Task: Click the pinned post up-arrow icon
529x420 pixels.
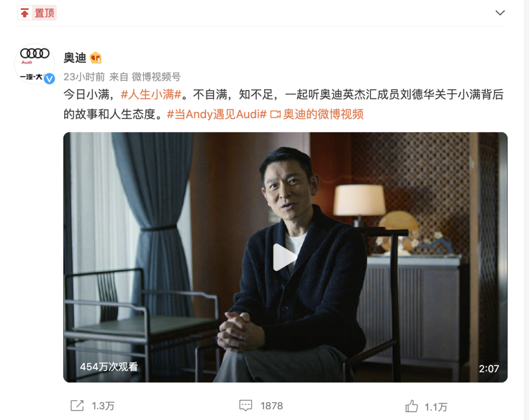Action: point(24,13)
